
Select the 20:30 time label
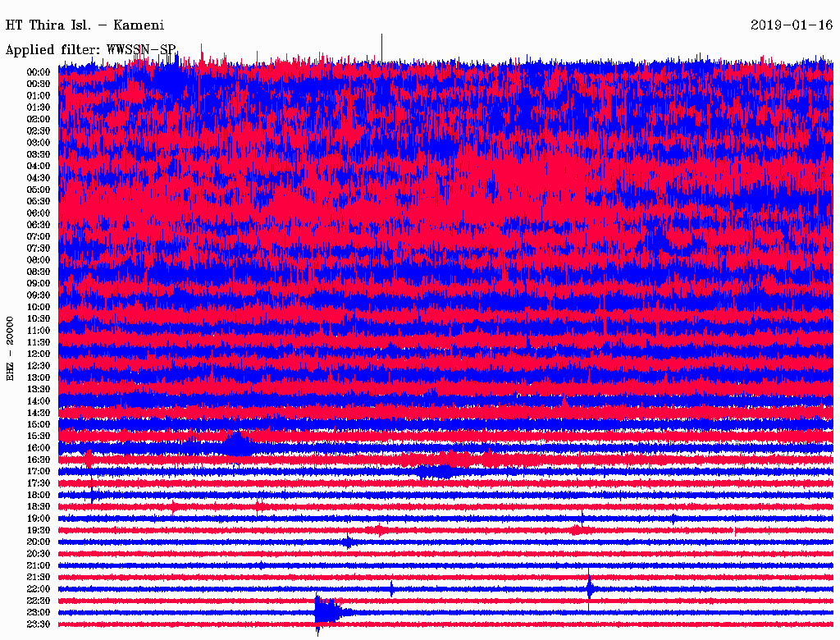[39, 554]
